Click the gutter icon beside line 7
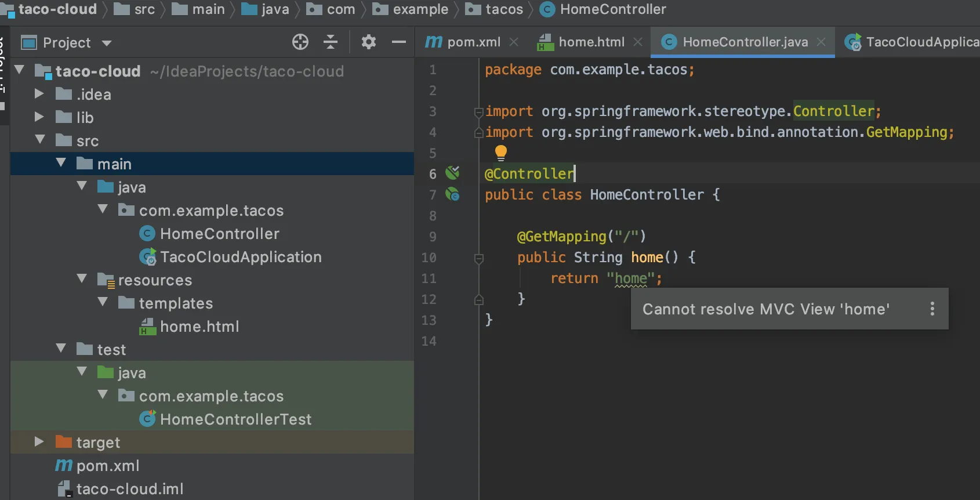The width and height of the screenshot is (980, 500). (452, 194)
